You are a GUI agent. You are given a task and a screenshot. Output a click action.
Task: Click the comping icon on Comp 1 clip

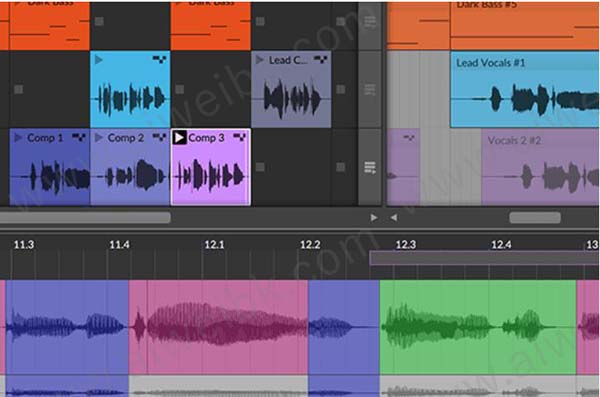click(79, 137)
